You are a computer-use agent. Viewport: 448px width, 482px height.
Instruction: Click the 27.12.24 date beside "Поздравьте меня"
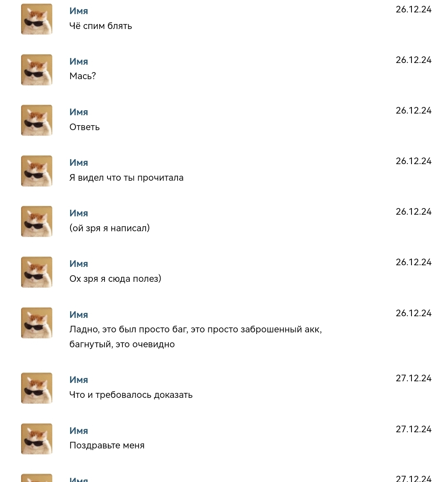[414, 429]
